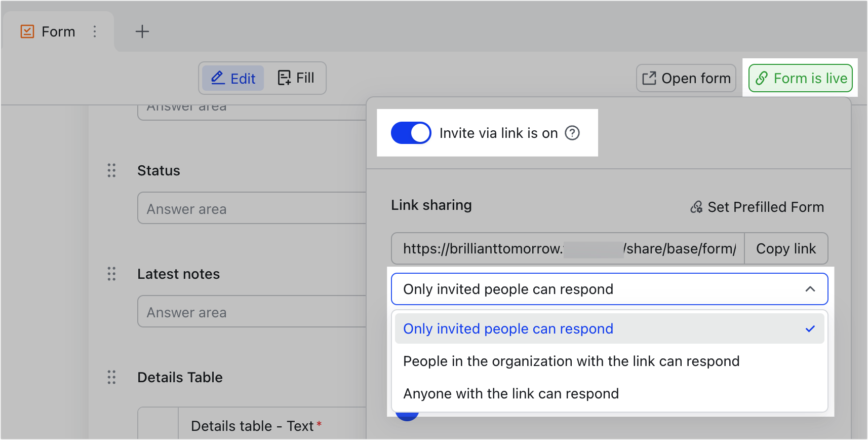
Task: Click the Status answer area field
Action: point(252,208)
